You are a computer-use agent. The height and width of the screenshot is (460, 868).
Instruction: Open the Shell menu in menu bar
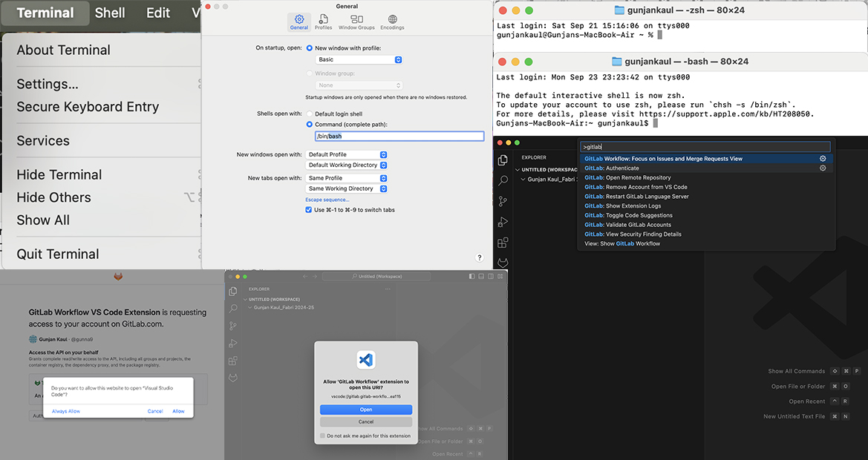pyautogui.click(x=110, y=13)
